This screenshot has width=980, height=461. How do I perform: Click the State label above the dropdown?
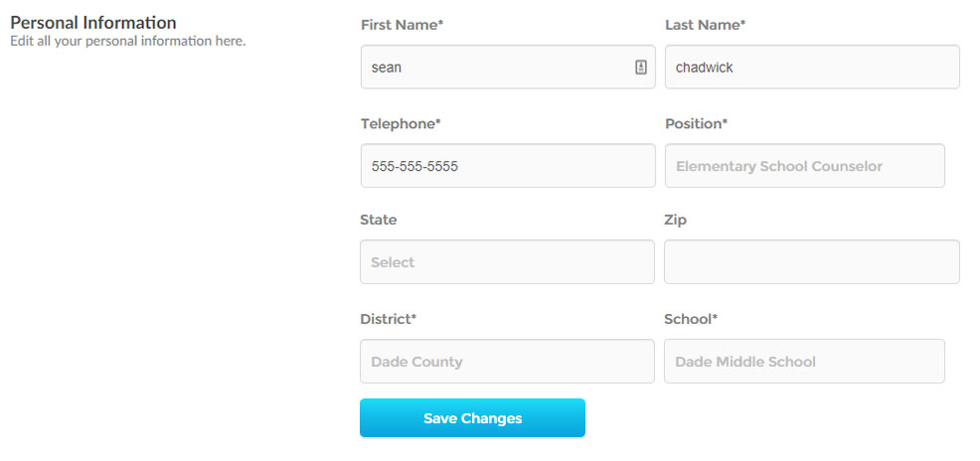pyautogui.click(x=378, y=220)
